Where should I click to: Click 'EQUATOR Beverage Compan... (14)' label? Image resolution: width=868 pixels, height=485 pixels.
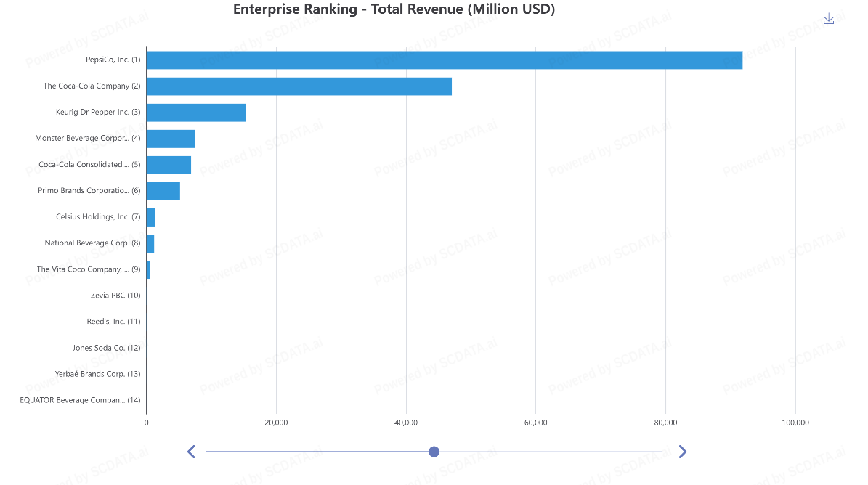(81, 400)
